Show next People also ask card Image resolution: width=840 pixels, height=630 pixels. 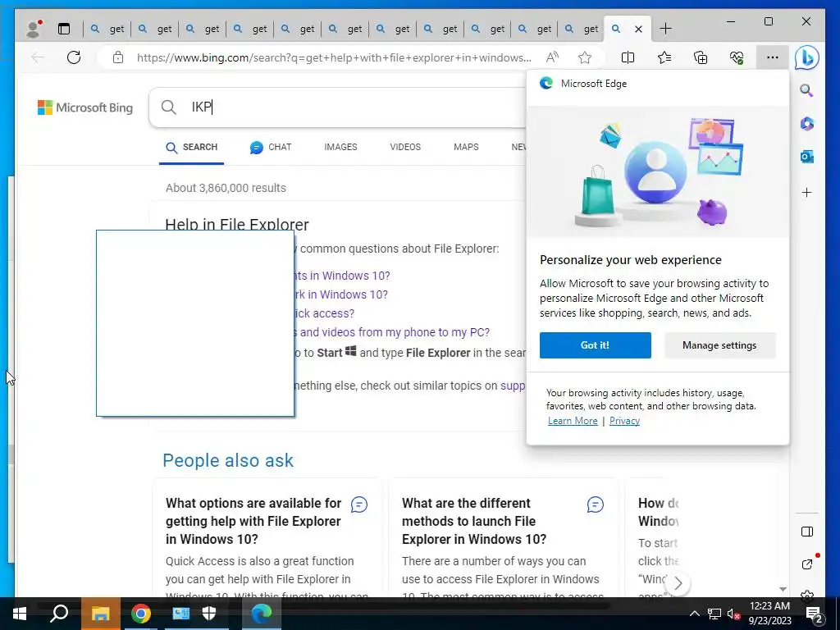pyautogui.click(x=678, y=583)
